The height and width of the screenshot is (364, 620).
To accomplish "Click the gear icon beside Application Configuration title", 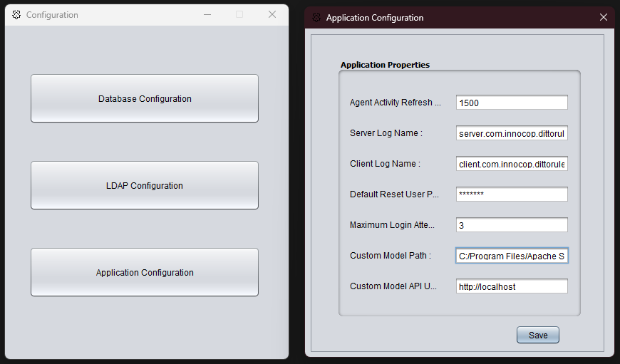I will coord(316,18).
